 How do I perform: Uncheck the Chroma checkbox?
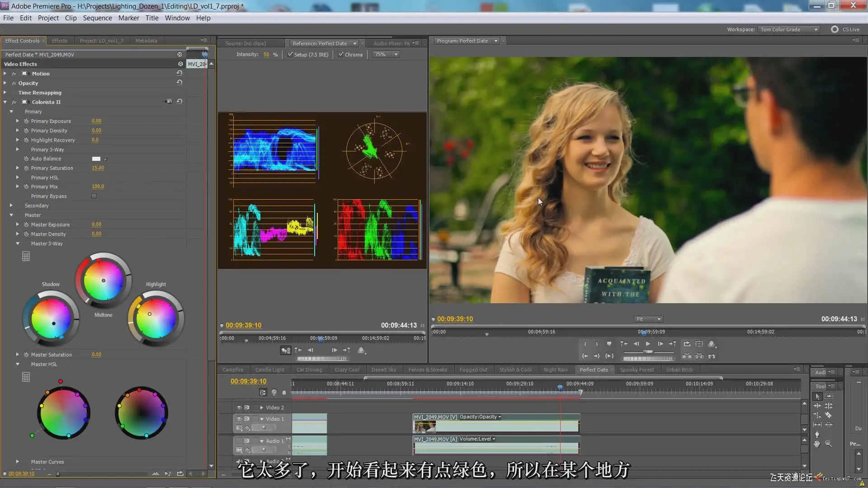coord(341,54)
